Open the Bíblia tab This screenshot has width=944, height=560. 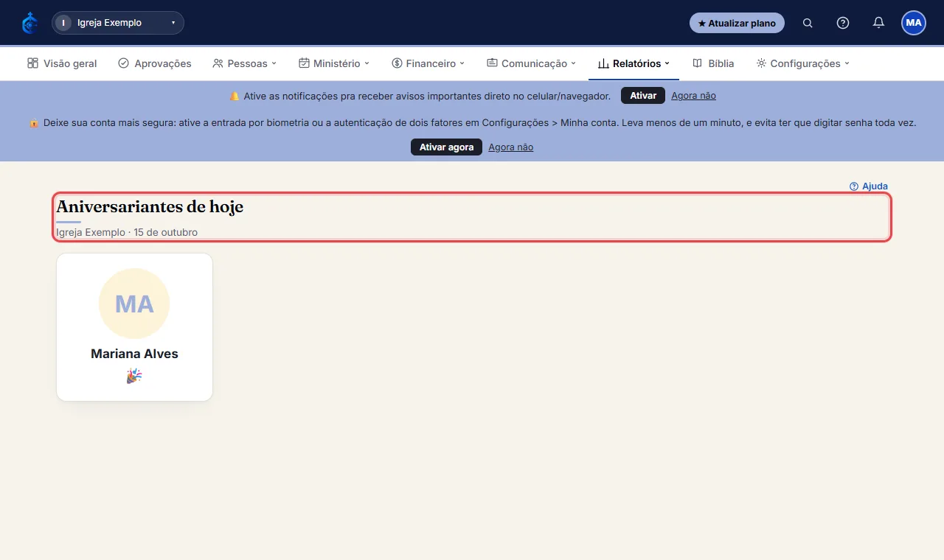[713, 63]
